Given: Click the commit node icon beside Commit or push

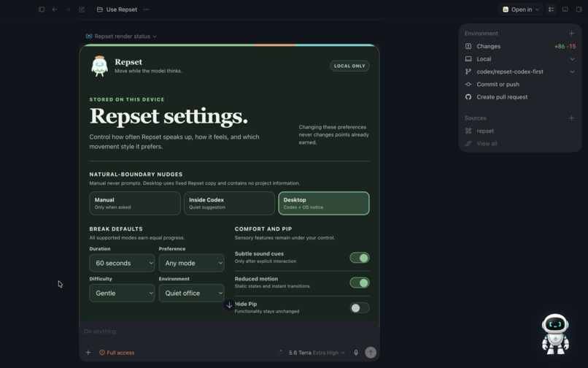Looking at the screenshot, I should click(468, 85).
